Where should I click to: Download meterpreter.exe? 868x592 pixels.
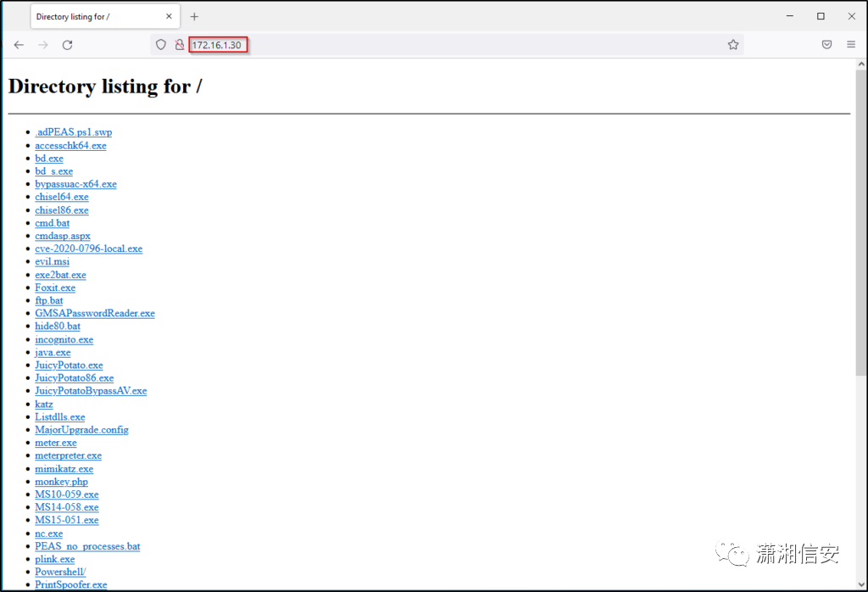pos(68,455)
